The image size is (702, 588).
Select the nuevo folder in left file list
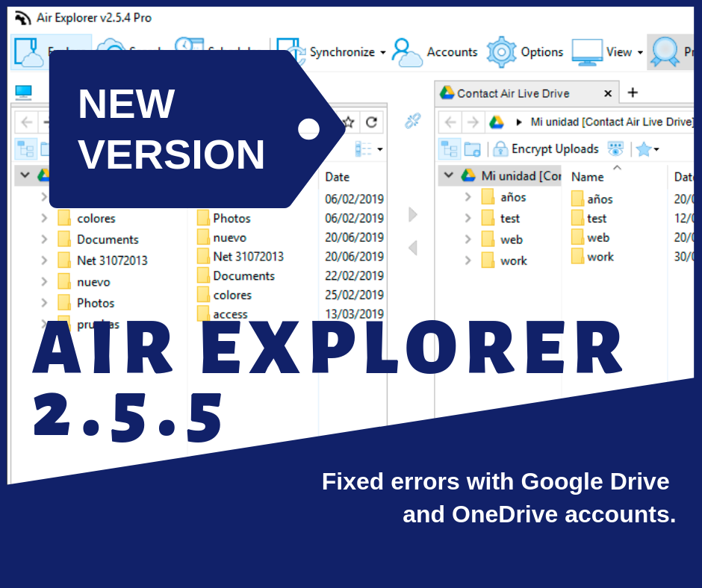(222, 237)
